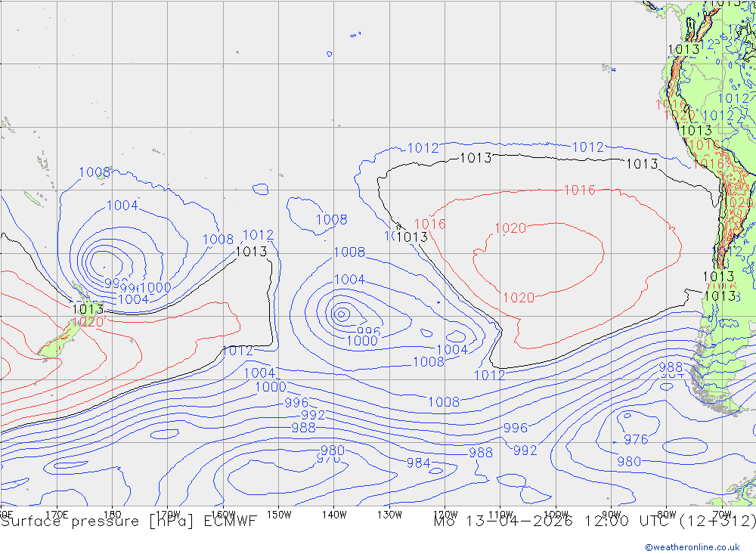Click the 996 label right of center

(x=516, y=428)
